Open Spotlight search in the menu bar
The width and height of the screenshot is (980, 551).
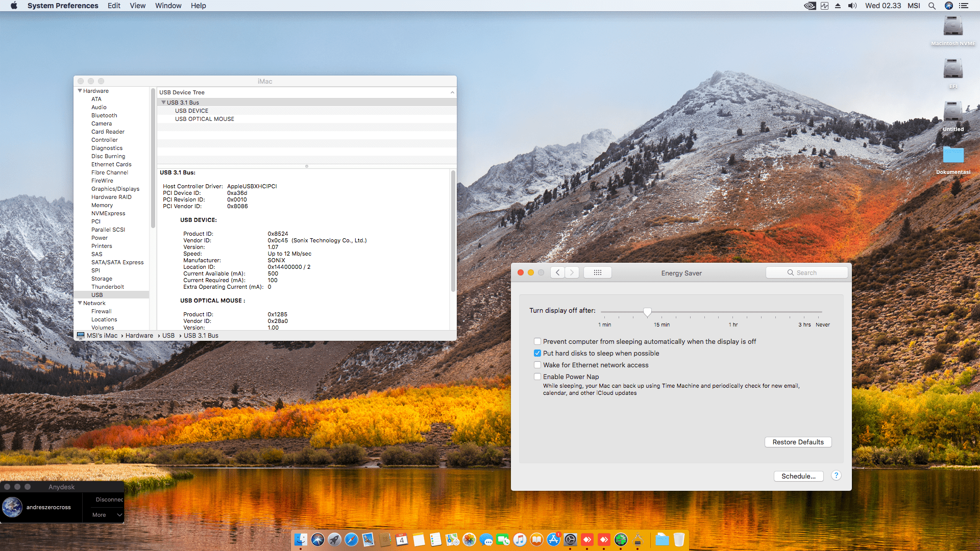click(932, 6)
